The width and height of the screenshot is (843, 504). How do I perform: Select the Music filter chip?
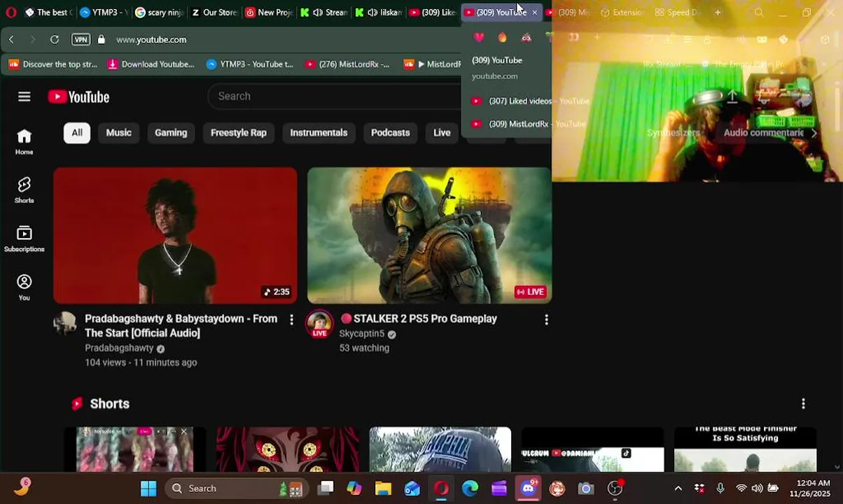pos(118,132)
